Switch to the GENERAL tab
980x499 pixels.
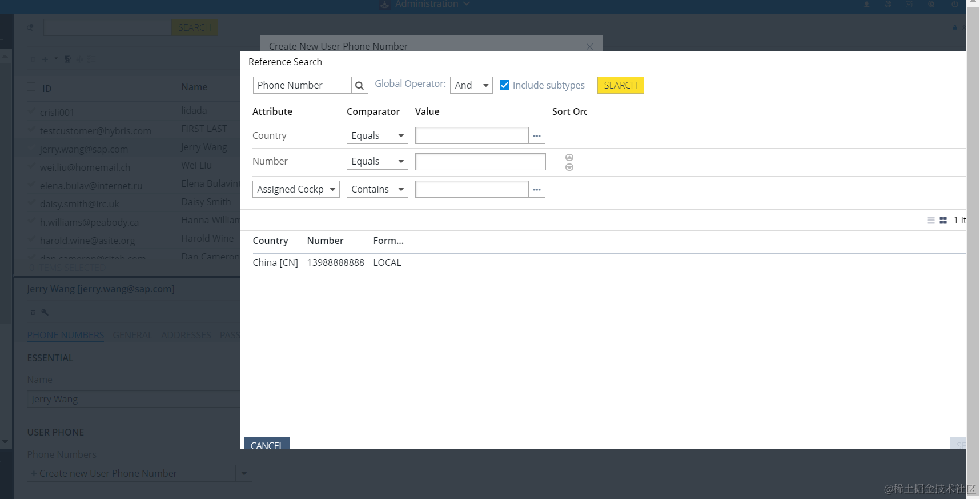(x=132, y=335)
